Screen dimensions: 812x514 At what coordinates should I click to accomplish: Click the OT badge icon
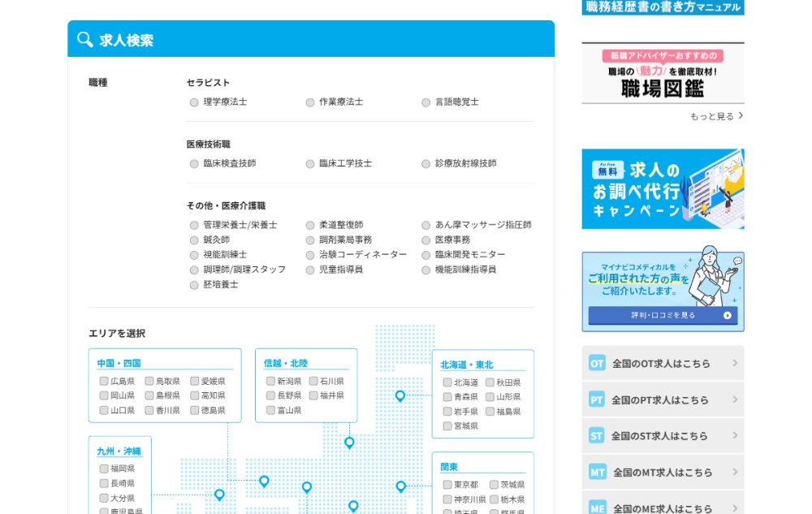tap(597, 363)
